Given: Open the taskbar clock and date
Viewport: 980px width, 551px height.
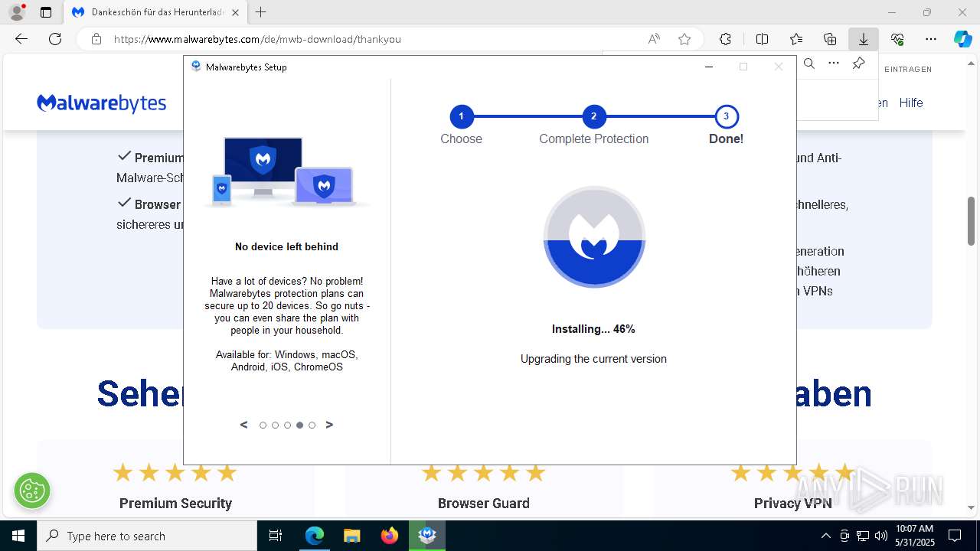Looking at the screenshot, I should [914, 536].
